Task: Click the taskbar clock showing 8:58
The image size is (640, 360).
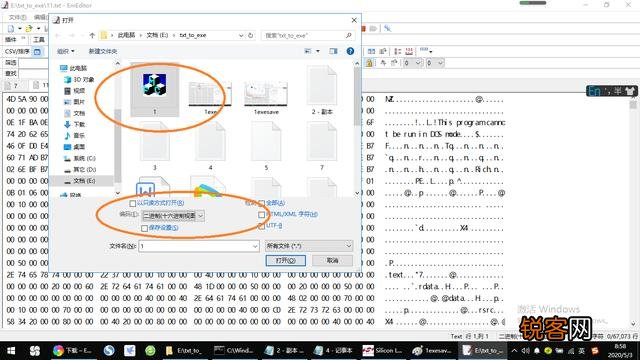Action: point(620,351)
